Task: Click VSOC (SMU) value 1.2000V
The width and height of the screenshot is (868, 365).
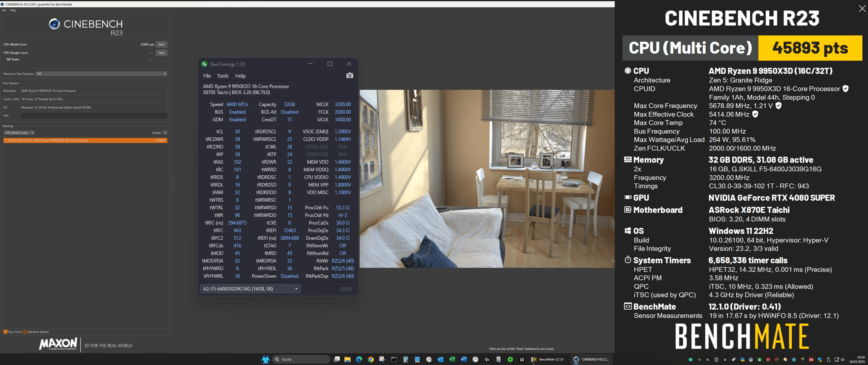Action: pos(343,132)
